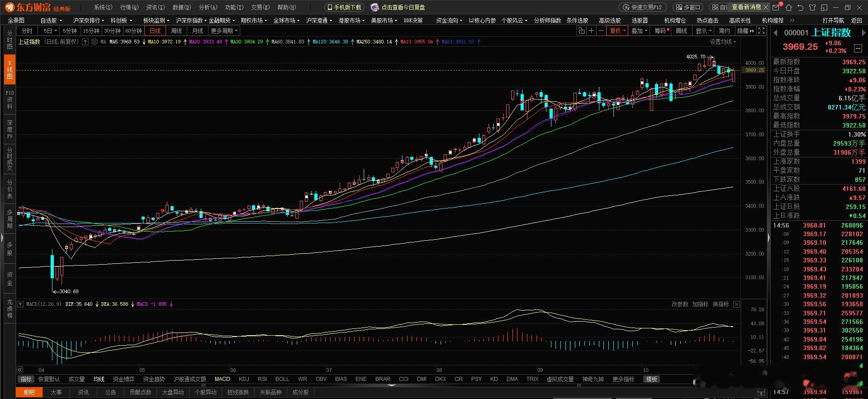Click 快速交易F12 button
868x399 pixels.
point(642,7)
